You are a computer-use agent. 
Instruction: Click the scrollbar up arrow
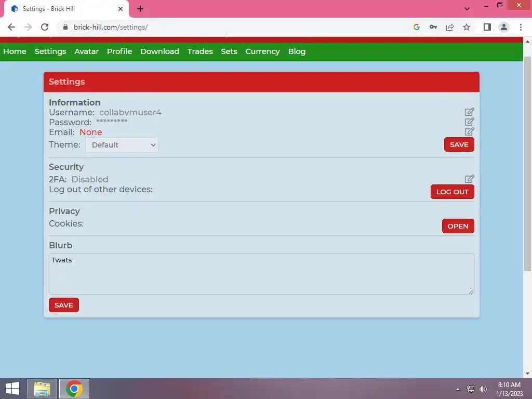527,42
